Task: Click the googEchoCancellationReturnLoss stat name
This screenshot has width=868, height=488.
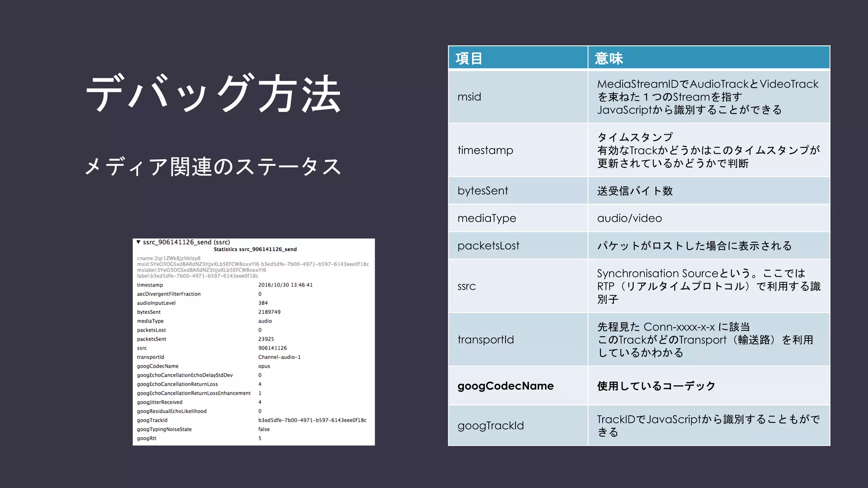Action: click(177, 384)
